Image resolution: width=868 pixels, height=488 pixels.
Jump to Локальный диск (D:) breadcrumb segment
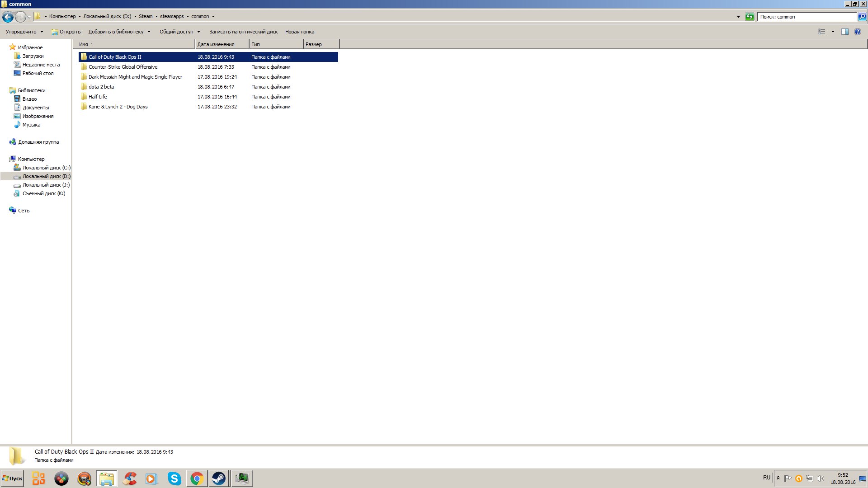107,16
